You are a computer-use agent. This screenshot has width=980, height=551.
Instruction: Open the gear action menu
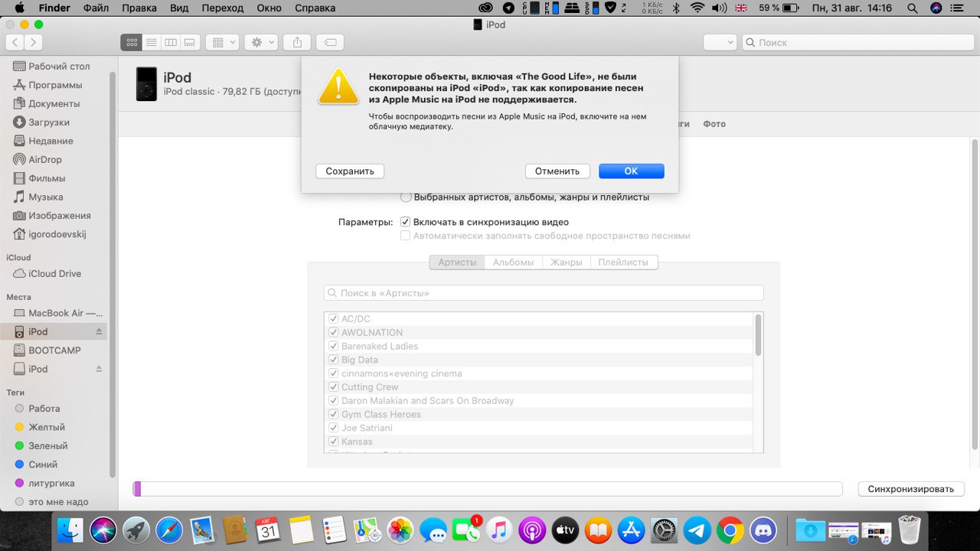[x=261, y=43]
